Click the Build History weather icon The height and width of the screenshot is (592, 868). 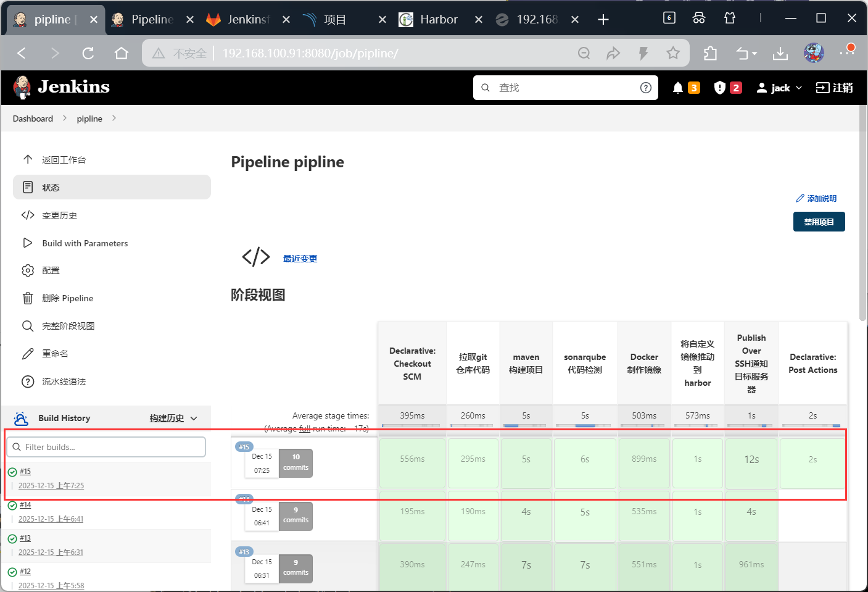[21, 419]
